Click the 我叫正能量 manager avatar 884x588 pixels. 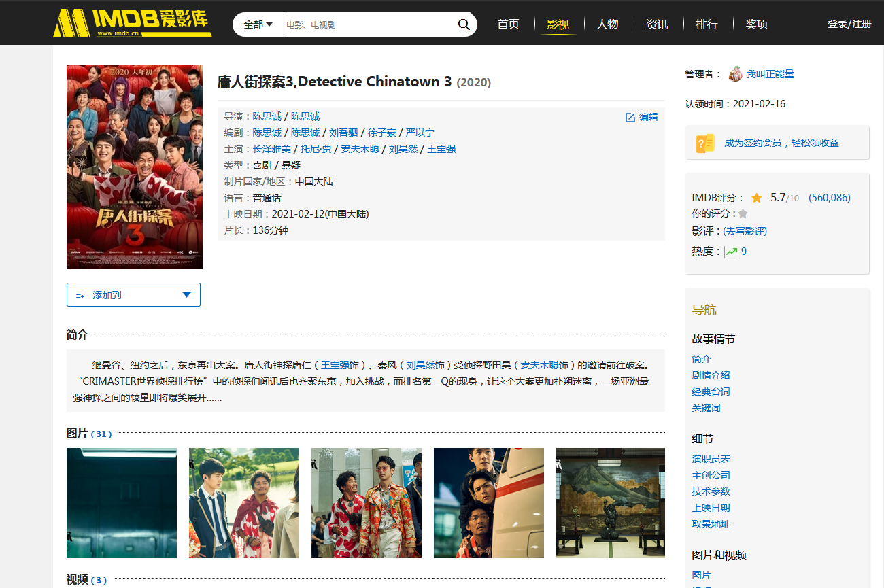point(735,74)
